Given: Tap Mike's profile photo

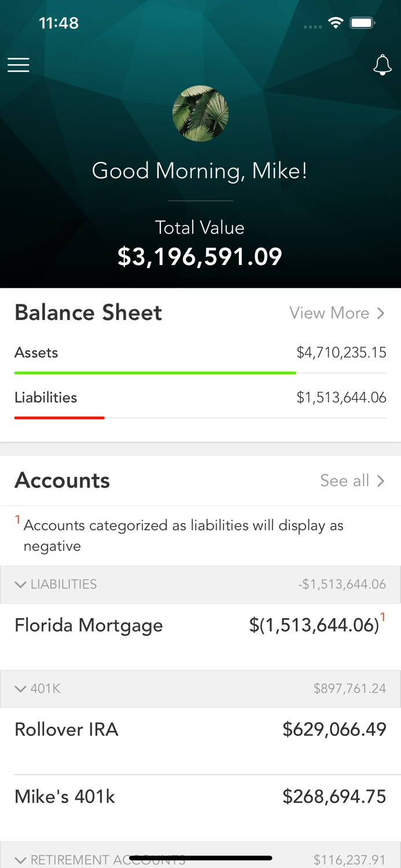Looking at the screenshot, I should tap(200, 113).
